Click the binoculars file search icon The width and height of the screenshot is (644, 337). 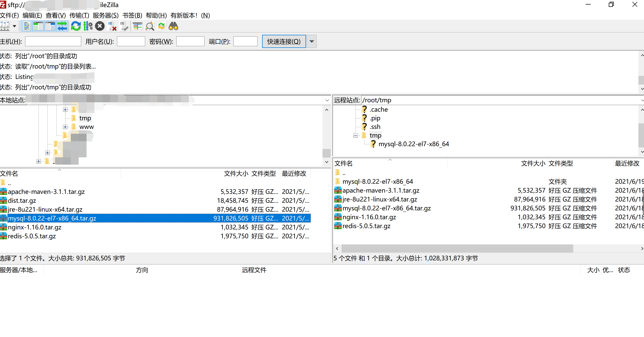pyautogui.click(x=174, y=26)
